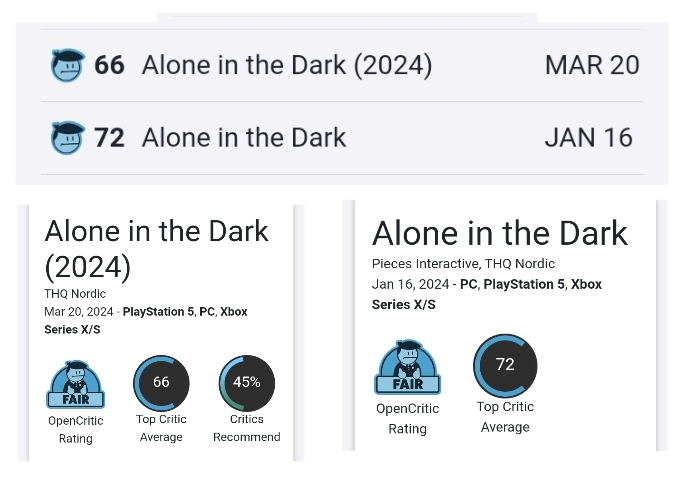
Task: Open the Alone in the Dark (2024) card title
Action: tap(156, 248)
